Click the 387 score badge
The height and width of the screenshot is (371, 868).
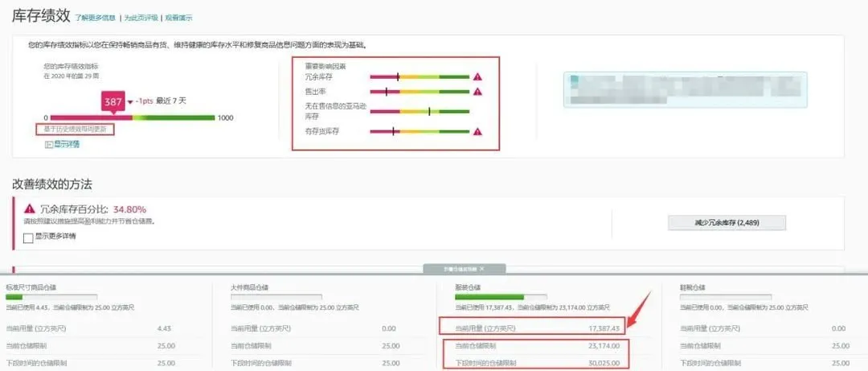point(113,102)
